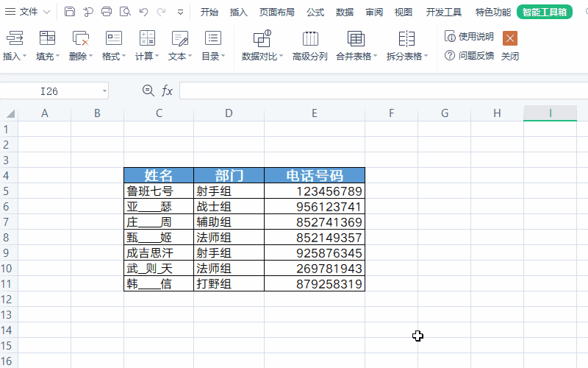Click the 电话号码 header cell
588x368 pixels.
coord(315,175)
